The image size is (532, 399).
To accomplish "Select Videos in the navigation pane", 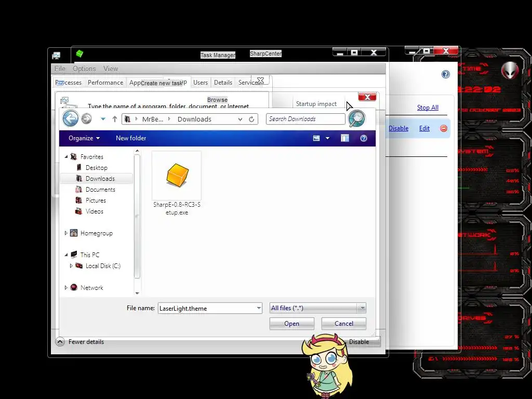I will (x=95, y=211).
